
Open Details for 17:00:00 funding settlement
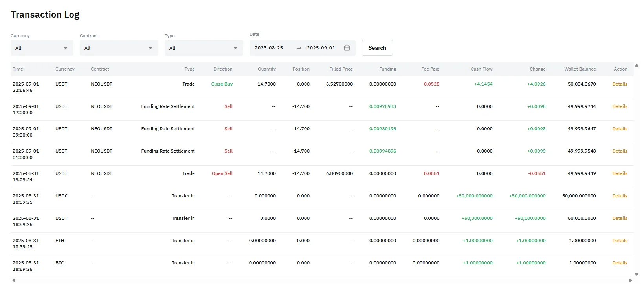pos(620,106)
